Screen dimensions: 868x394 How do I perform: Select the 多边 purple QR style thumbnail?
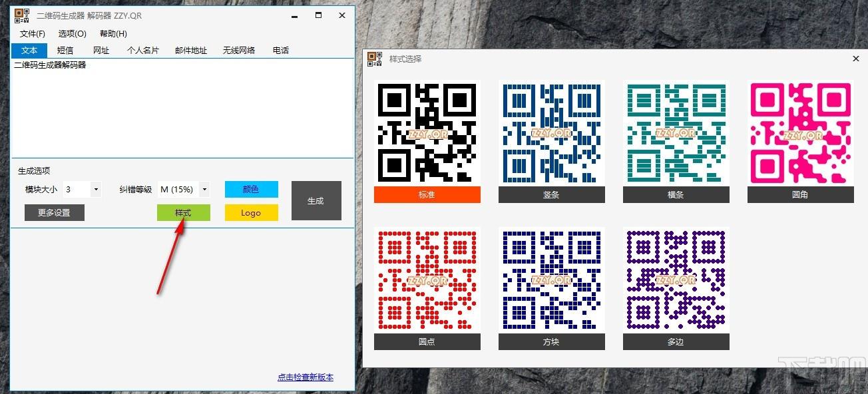pos(676,280)
